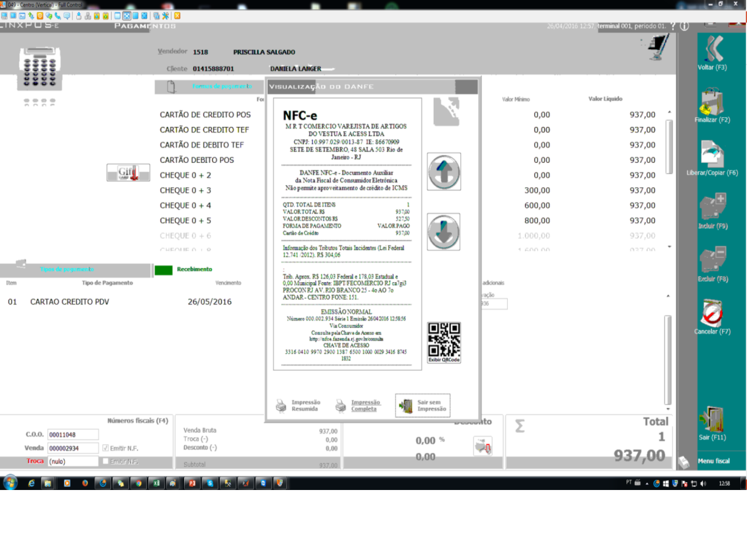The height and width of the screenshot is (560, 747).
Task: Click the DANFE page down arrow
Action: (x=444, y=232)
